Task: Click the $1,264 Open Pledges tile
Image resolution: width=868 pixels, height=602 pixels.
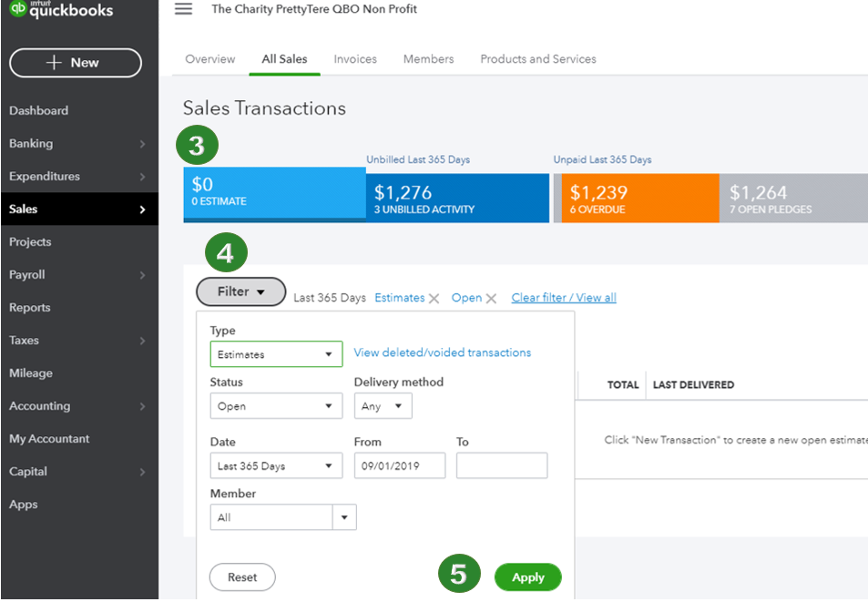Action: click(793, 198)
